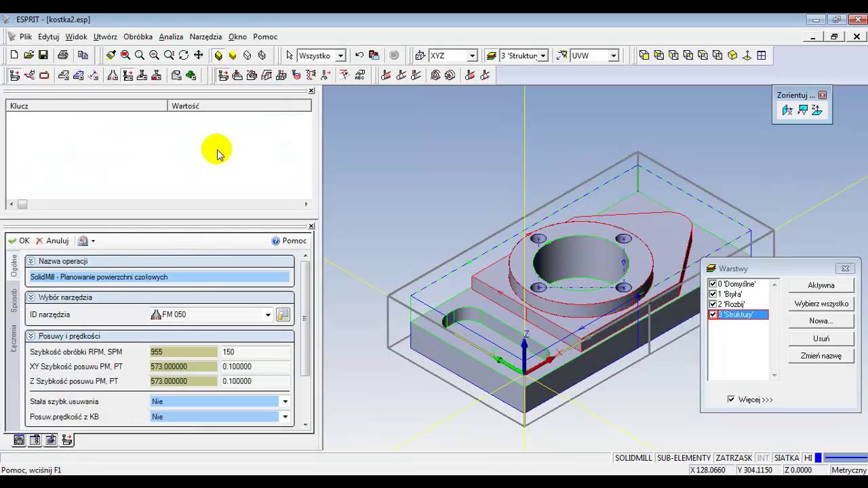Image resolution: width=868 pixels, height=488 pixels.
Task: Click the undo arrow icon
Action: (x=359, y=55)
